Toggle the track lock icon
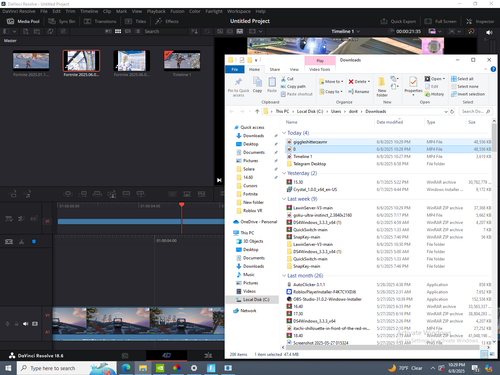The width and height of the screenshot is (500, 375). click(x=16, y=324)
